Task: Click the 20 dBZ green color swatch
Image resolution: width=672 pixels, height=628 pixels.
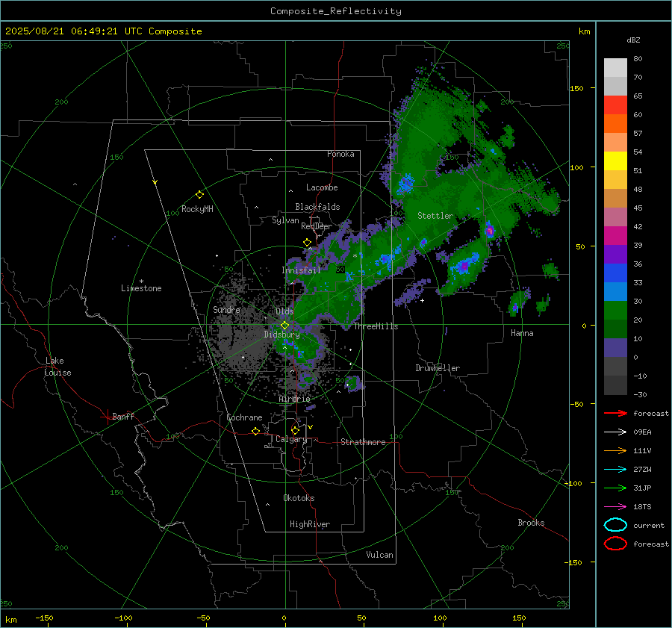Action: tap(615, 310)
